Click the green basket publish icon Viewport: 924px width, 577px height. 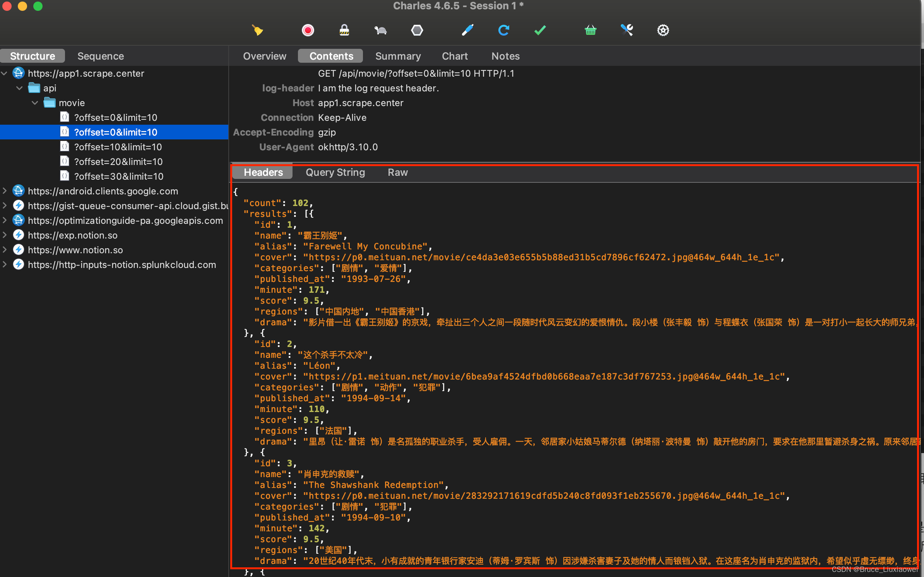point(590,30)
